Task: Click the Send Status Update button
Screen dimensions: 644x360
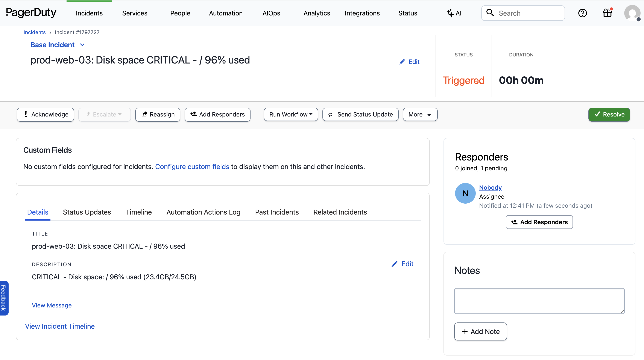Action: [360, 114]
